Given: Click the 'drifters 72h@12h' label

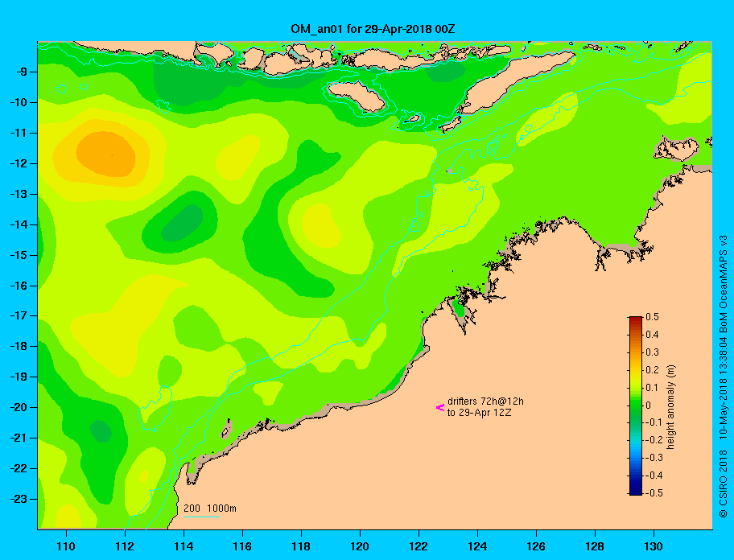Looking at the screenshot, I should coord(485,401).
